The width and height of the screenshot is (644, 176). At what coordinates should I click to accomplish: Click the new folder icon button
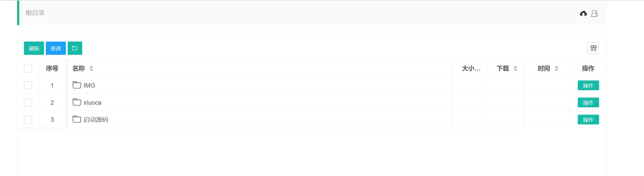point(75,48)
